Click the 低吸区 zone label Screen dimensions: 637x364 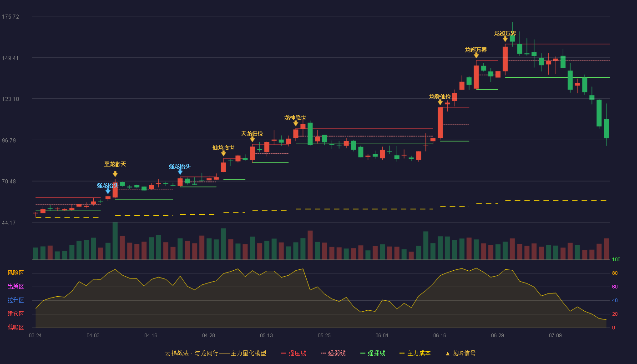15,327
